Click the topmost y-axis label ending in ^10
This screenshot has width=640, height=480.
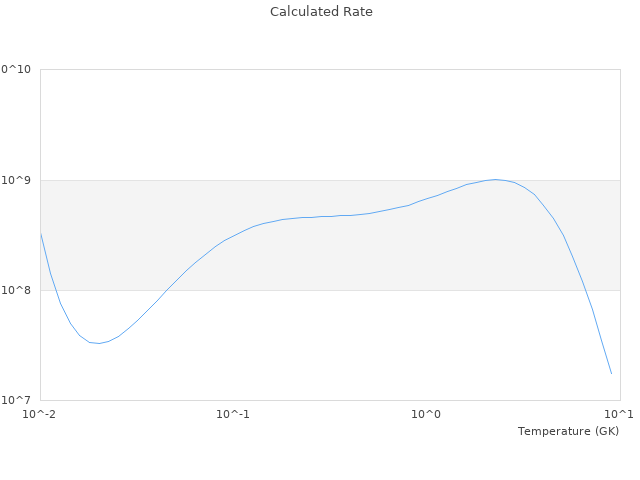point(15,70)
